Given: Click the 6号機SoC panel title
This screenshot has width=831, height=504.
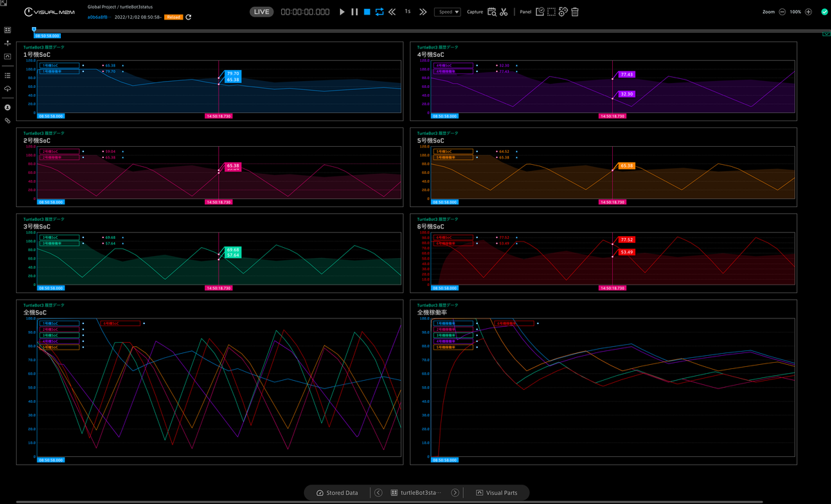Looking at the screenshot, I should click(x=429, y=226).
